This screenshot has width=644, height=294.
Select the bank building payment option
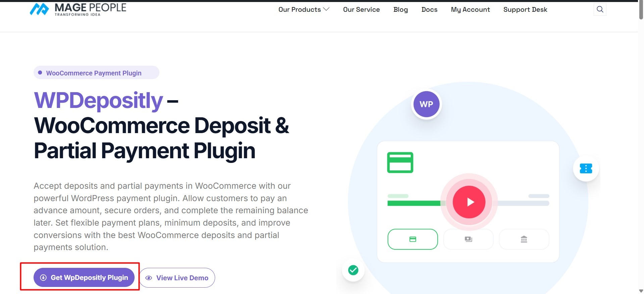(x=524, y=239)
